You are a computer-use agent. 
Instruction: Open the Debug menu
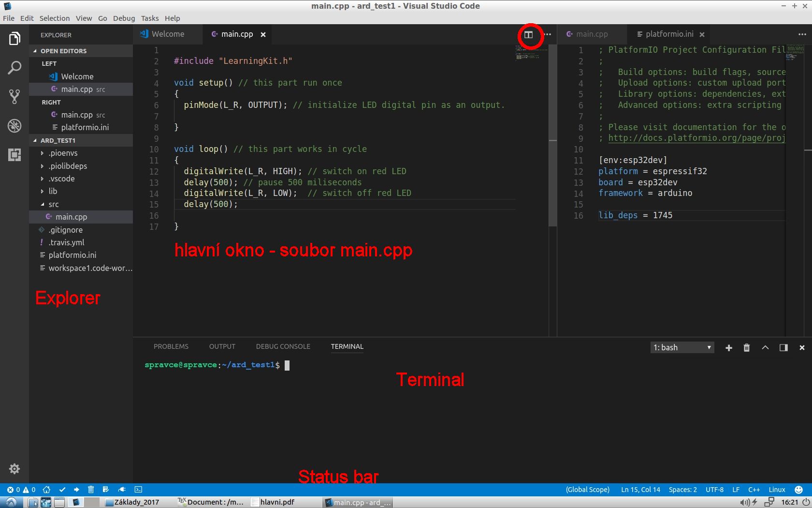(124, 18)
